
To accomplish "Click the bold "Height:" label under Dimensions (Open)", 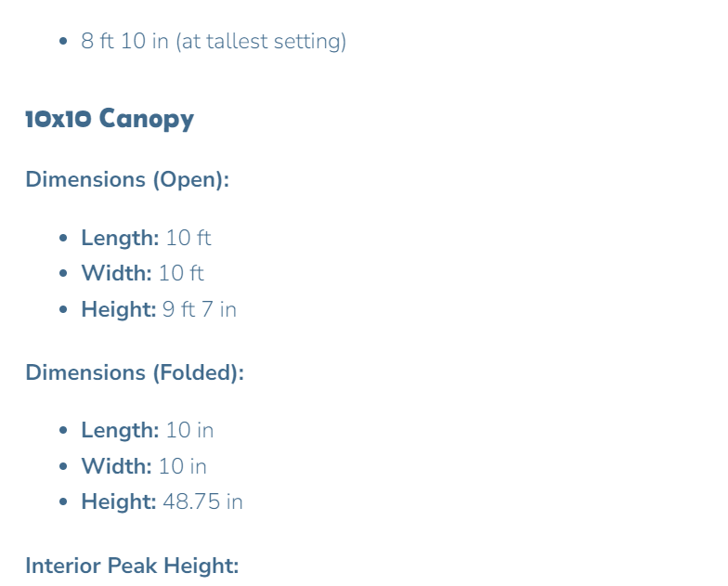I will pyautogui.click(x=118, y=309).
